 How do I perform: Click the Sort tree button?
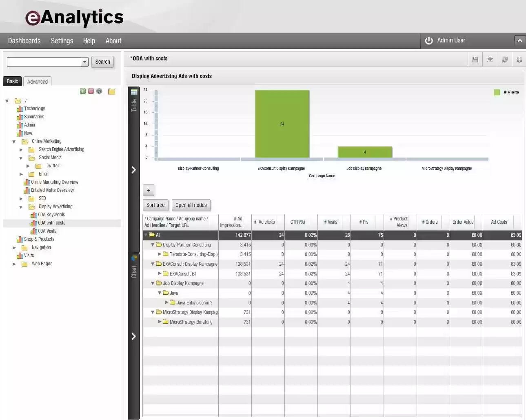click(x=155, y=205)
